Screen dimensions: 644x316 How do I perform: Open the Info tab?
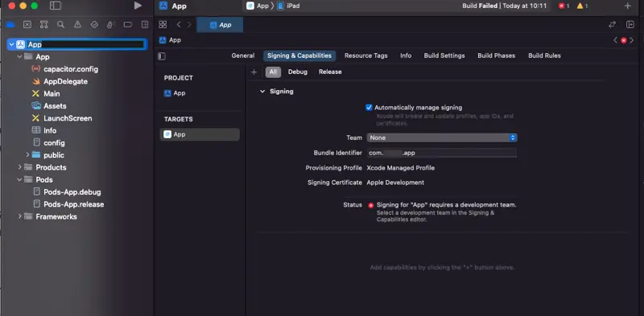(x=406, y=55)
